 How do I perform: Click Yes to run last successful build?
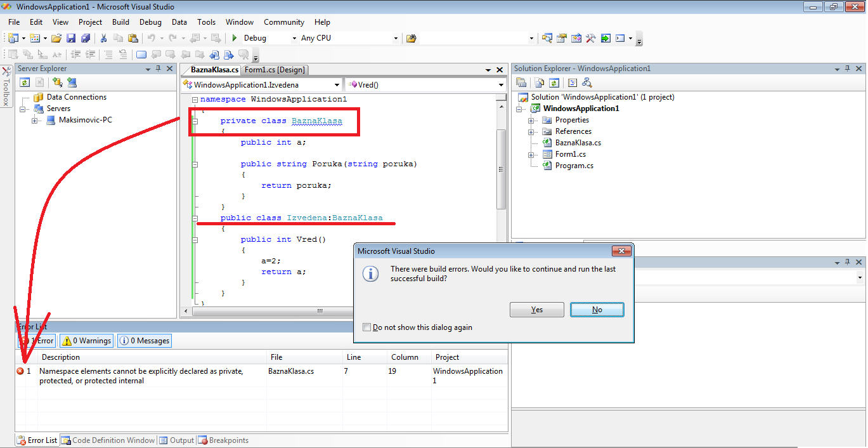coord(536,310)
